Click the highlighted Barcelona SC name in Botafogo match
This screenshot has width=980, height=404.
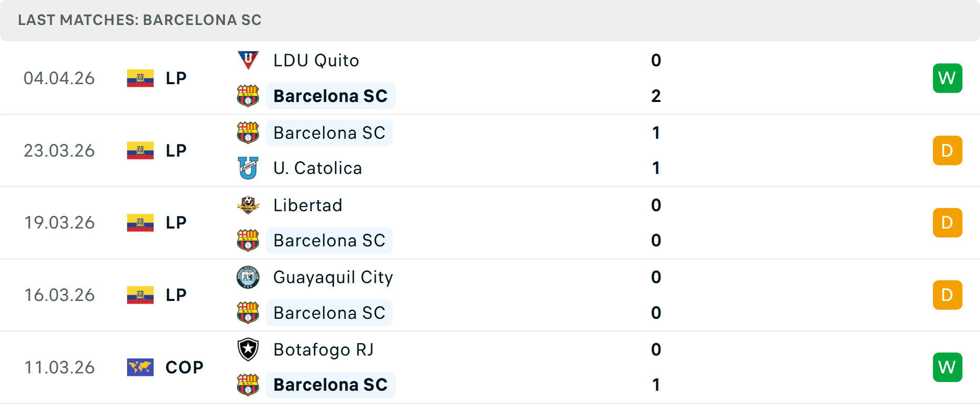pyautogui.click(x=330, y=385)
